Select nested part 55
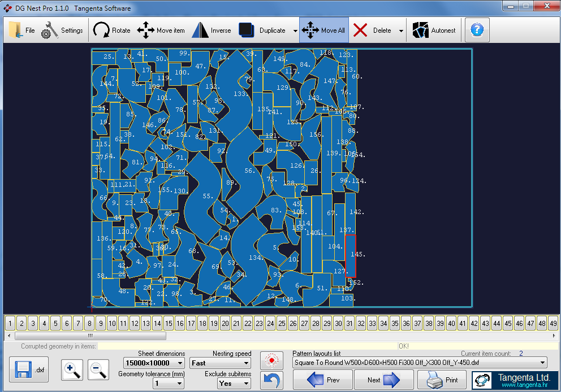The width and height of the screenshot is (561, 392). [202, 197]
